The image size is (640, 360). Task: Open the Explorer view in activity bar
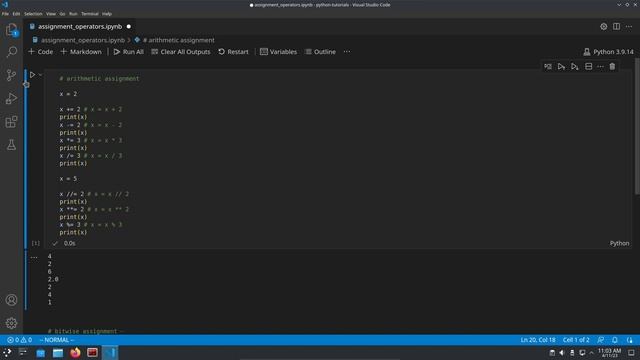click(11, 30)
